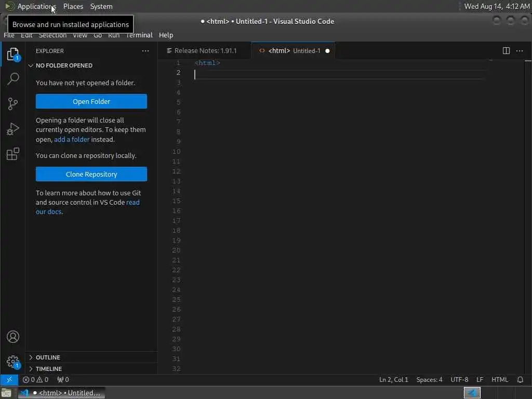Image resolution: width=532 pixels, height=399 pixels.
Task: Place cursor on editor line 2
Action: [x=339, y=75]
